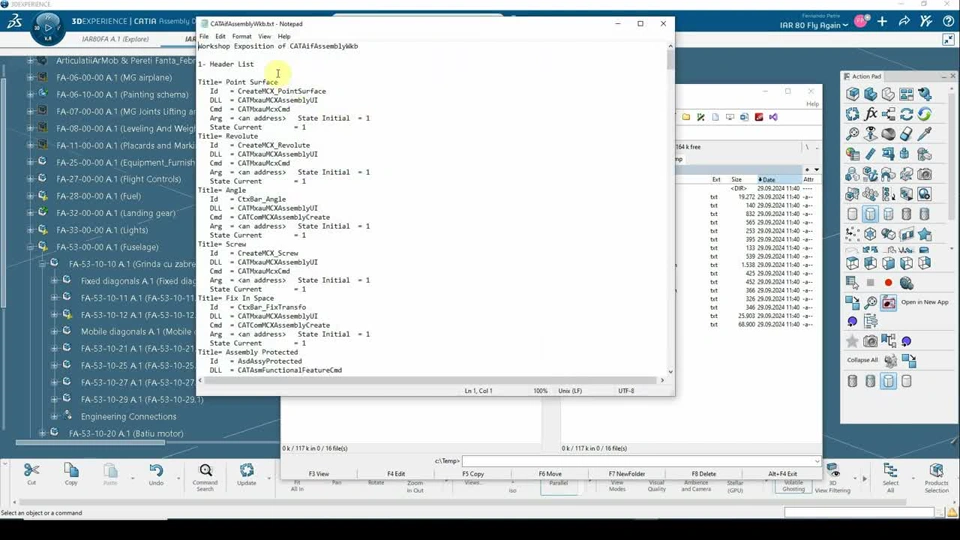Click the green refresh arrows icon in Action Pad
Viewport: 960px width, 540px height.
coord(924,114)
